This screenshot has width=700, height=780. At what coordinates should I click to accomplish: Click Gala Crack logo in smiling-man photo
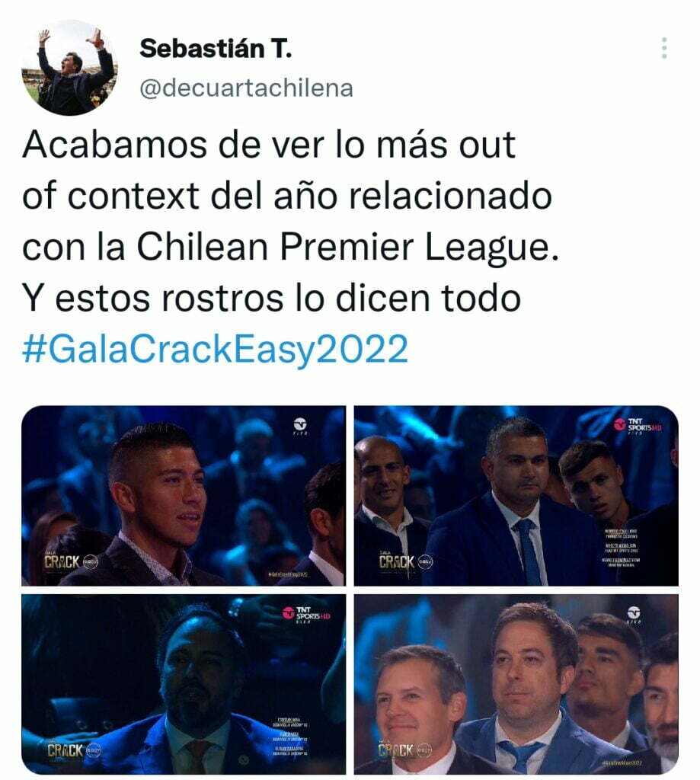(x=71, y=562)
